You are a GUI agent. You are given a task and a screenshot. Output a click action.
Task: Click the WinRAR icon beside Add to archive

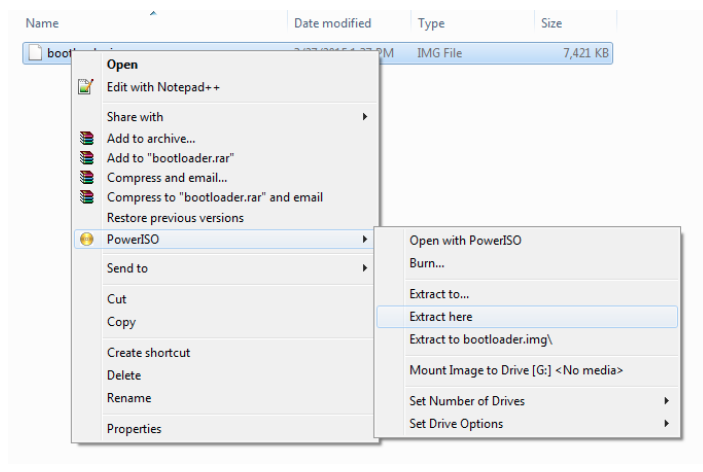tap(86, 139)
